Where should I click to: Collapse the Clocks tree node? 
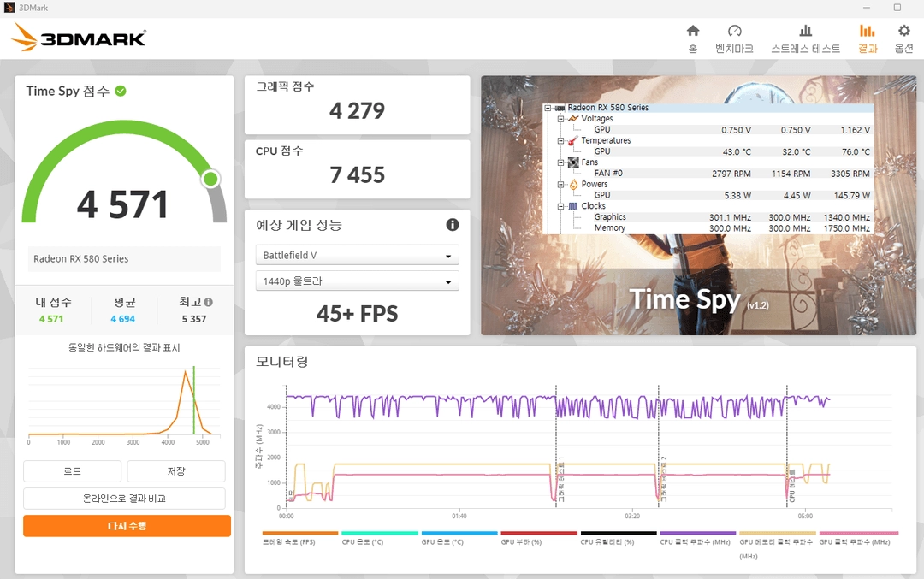tap(560, 206)
